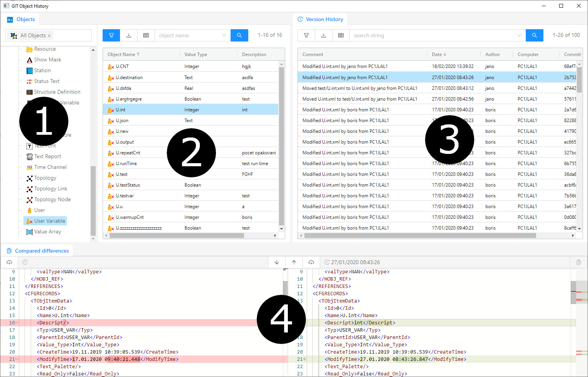Click the search button in Version History

coord(534,35)
